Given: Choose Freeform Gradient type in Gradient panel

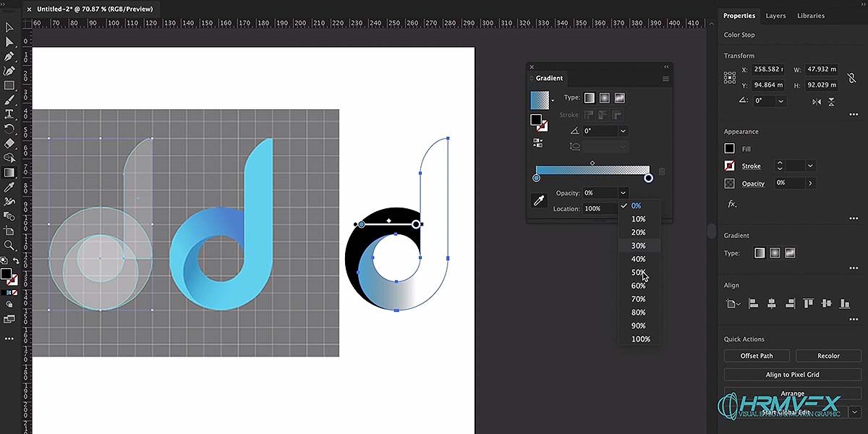Looking at the screenshot, I should 620,98.
